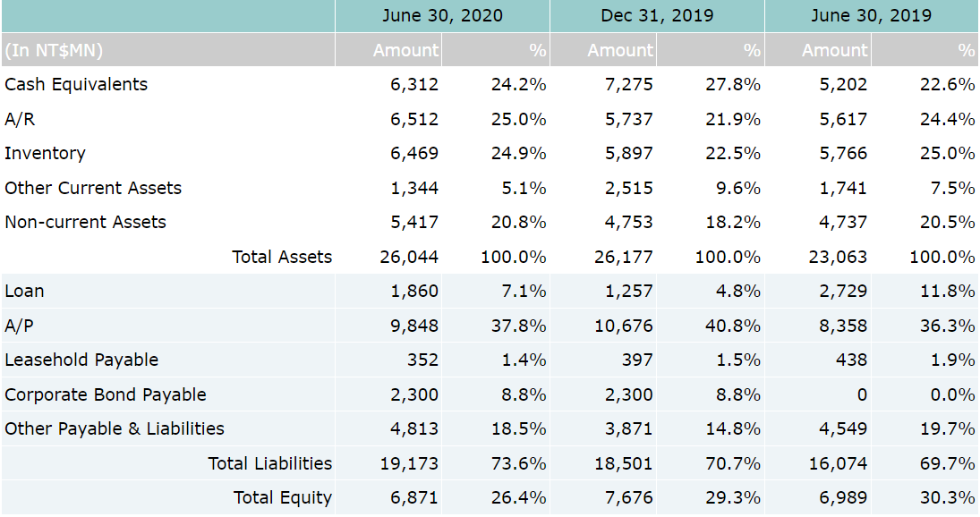Click the Corporate Bond Payable label
This screenshot has height=517, width=980.
[106, 394]
